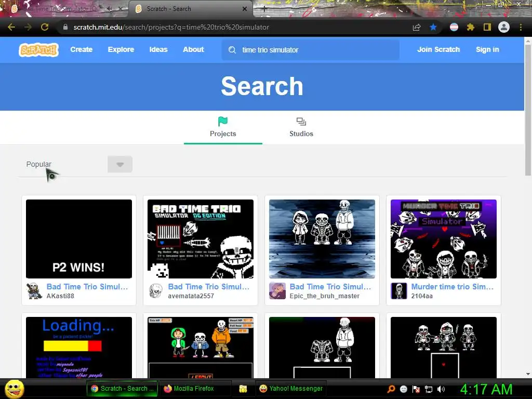Open the P2 WINS! project thumbnail
532x399 pixels.
[x=79, y=239]
